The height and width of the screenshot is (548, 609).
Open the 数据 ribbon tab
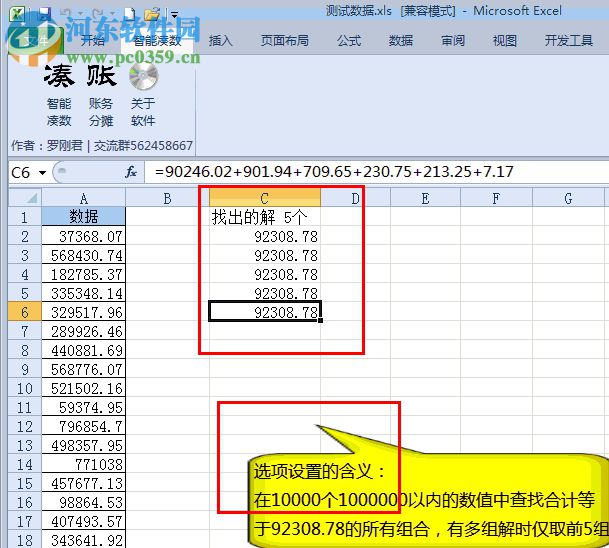[x=401, y=40]
